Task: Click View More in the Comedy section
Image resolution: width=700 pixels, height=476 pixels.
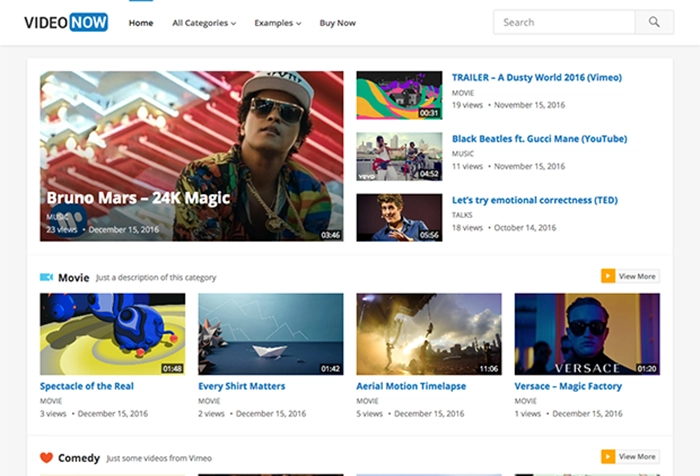Action: click(x=637, y=457)
